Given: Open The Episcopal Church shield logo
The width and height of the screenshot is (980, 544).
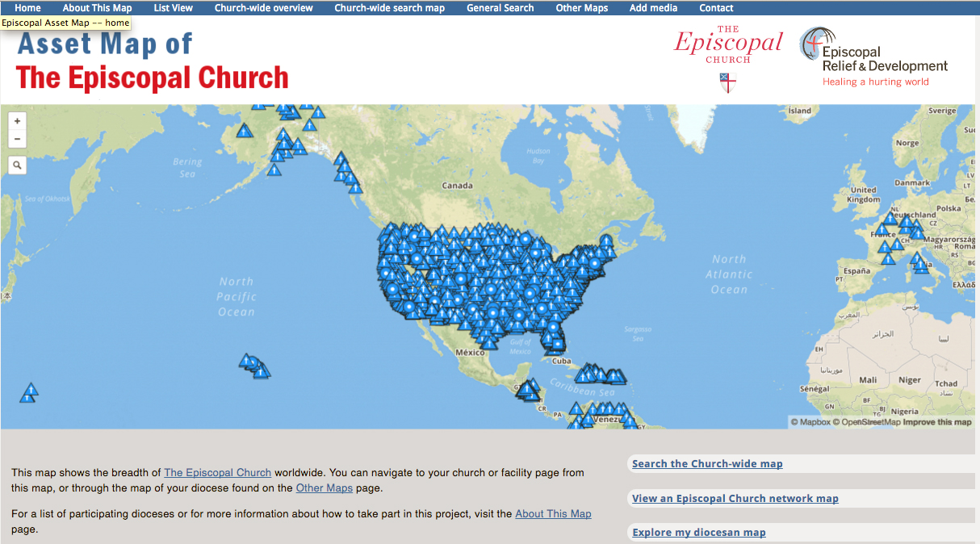Looking at the screenshot, I should point(728,59).
